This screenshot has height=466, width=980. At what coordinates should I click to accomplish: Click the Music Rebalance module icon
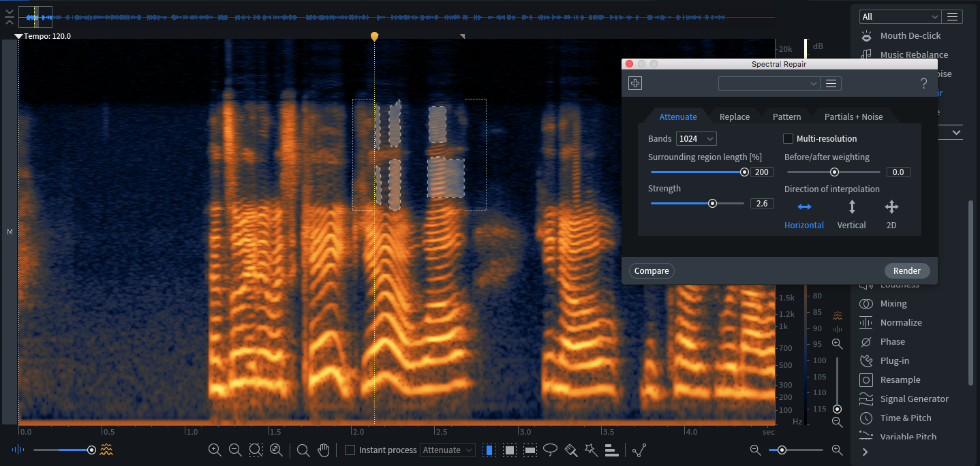(866, 55)
